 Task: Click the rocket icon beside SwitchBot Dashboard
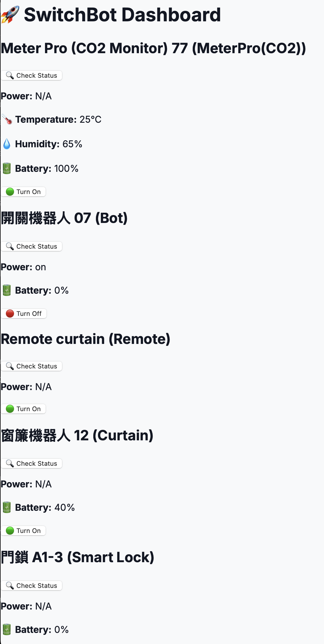[10, 15]
